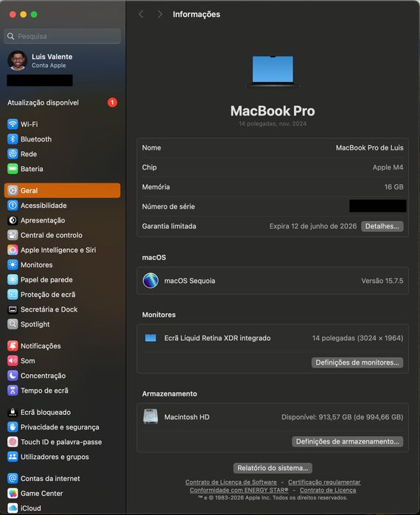This screenshot has width=420, height=515.
Task: Open the Monitores sidebar icon
Action: pyautogui.click(x=13, y=264)
